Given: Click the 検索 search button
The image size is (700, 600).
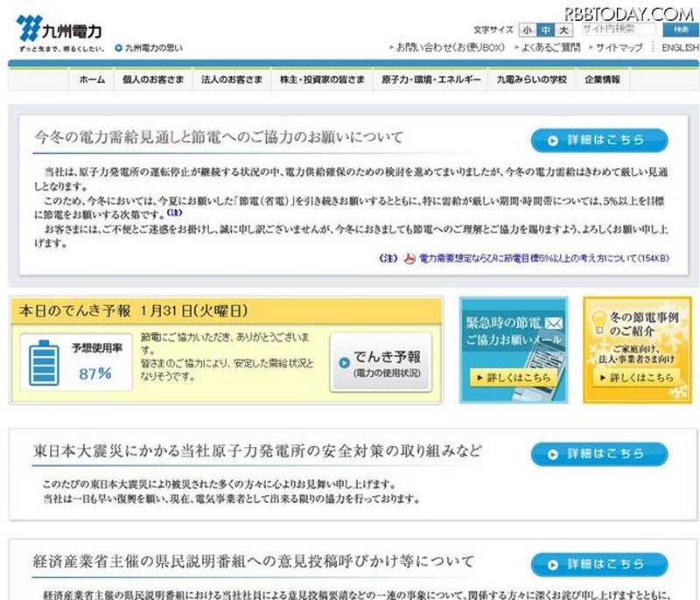Looking at the screenshot, I should click(681, 30).
